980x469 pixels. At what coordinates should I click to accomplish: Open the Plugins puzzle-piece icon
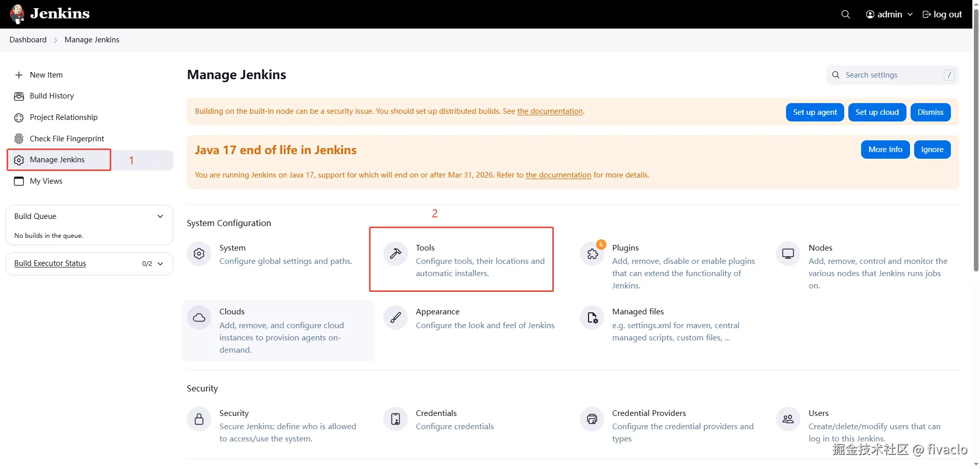click(592, 254)
